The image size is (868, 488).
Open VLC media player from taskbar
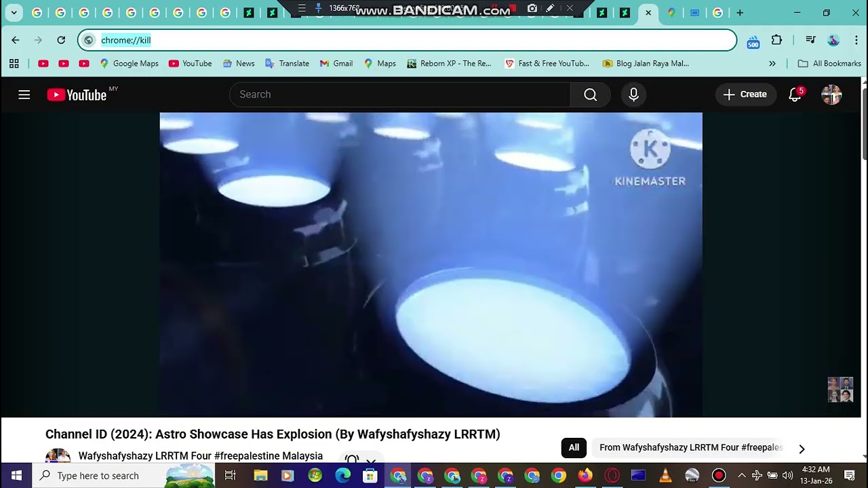pos(665,475)
